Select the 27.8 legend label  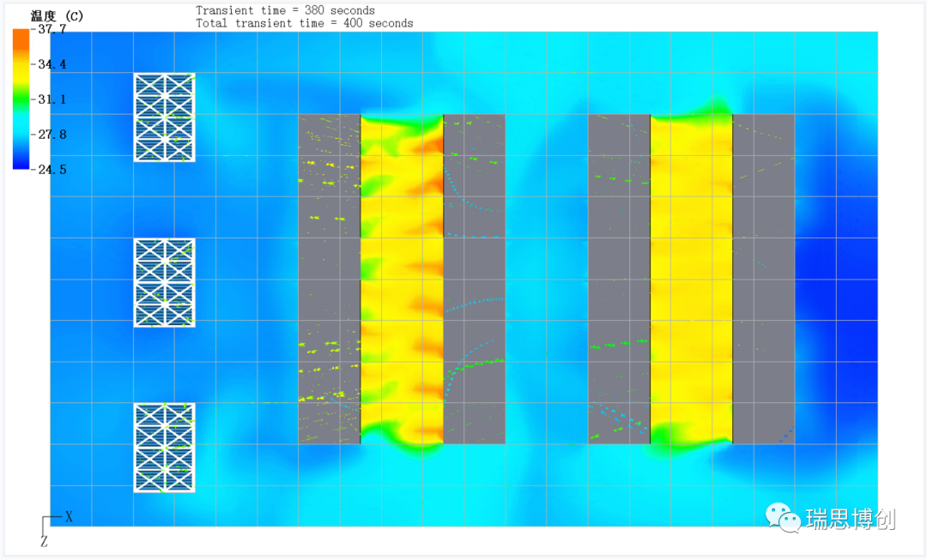click(x=51, y=135)
